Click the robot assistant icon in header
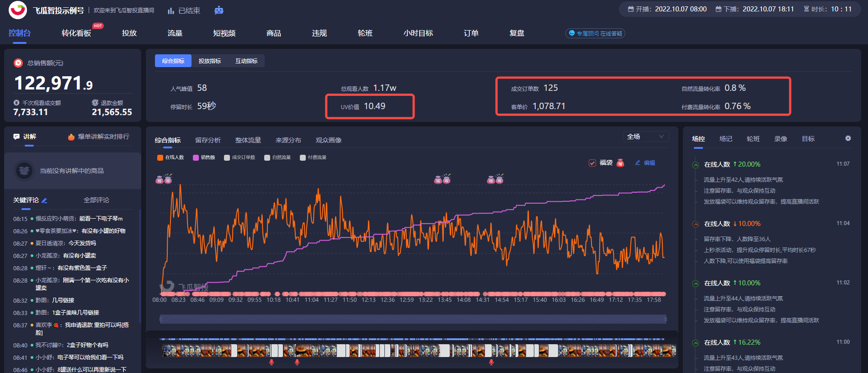 [219, 10]
